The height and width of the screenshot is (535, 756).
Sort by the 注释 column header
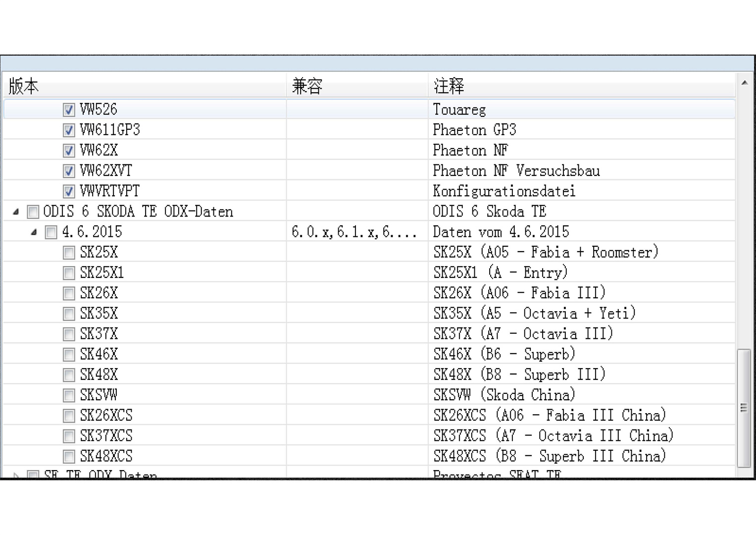(x=581, y=86)
